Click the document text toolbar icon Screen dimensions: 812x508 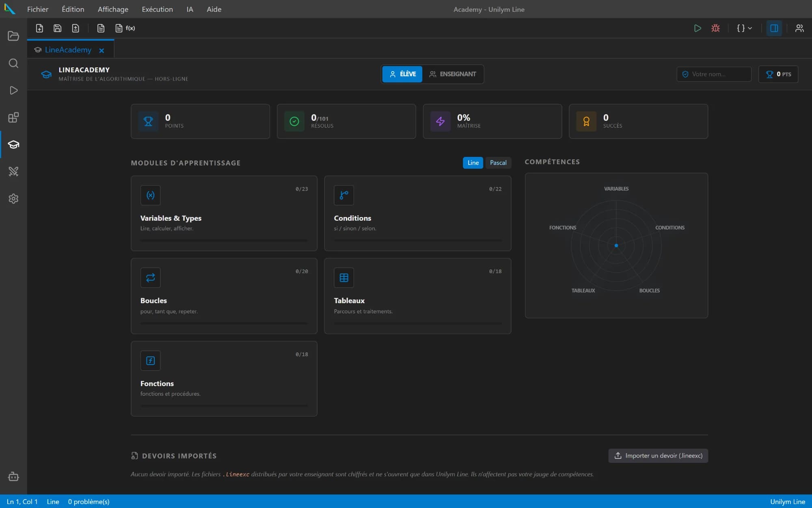(101, 28)
